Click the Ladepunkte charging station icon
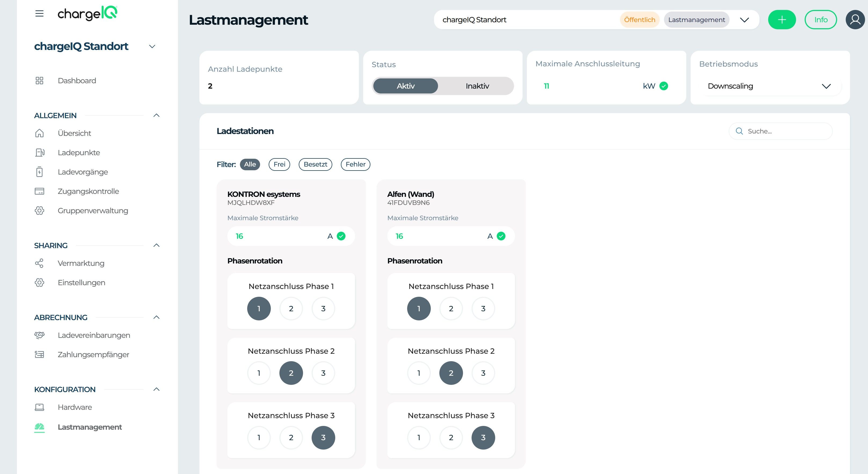This screenshot has width=868, height=474. pos(40,152)
